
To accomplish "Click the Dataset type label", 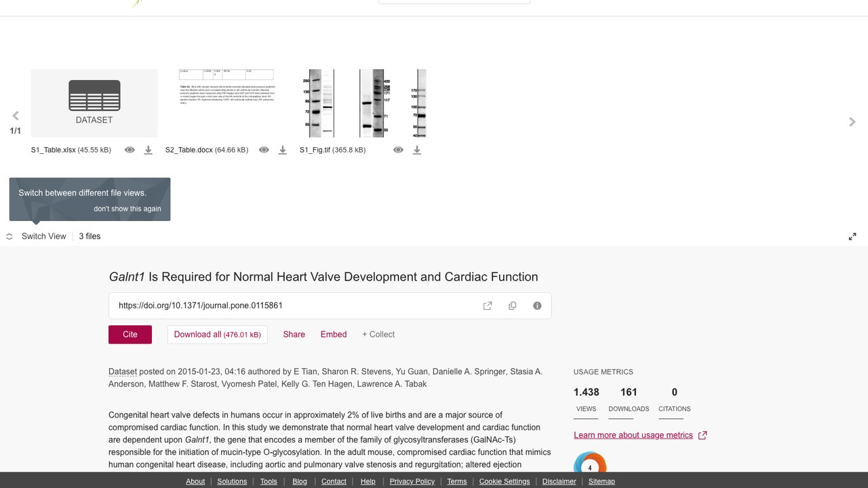I will pos(123,371).
